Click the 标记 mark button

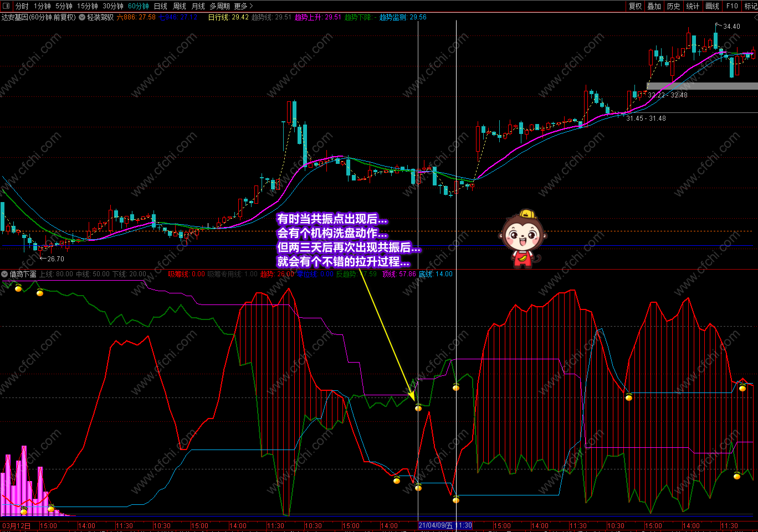(x=750, y=6)
